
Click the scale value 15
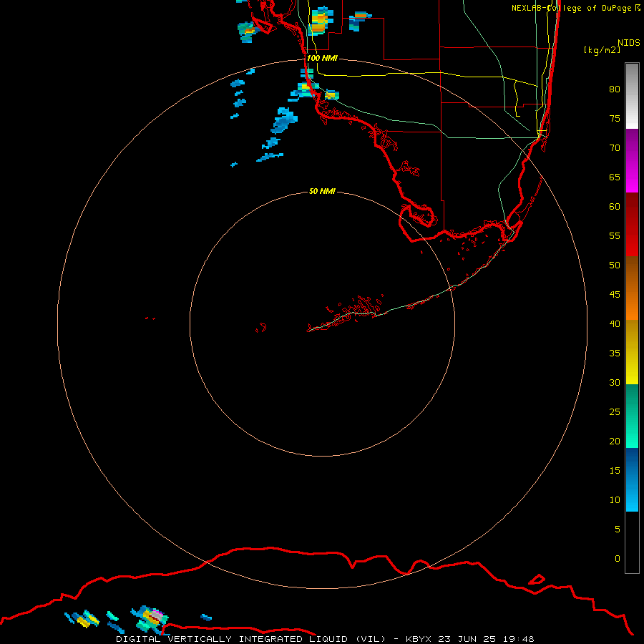coord(615,470)
